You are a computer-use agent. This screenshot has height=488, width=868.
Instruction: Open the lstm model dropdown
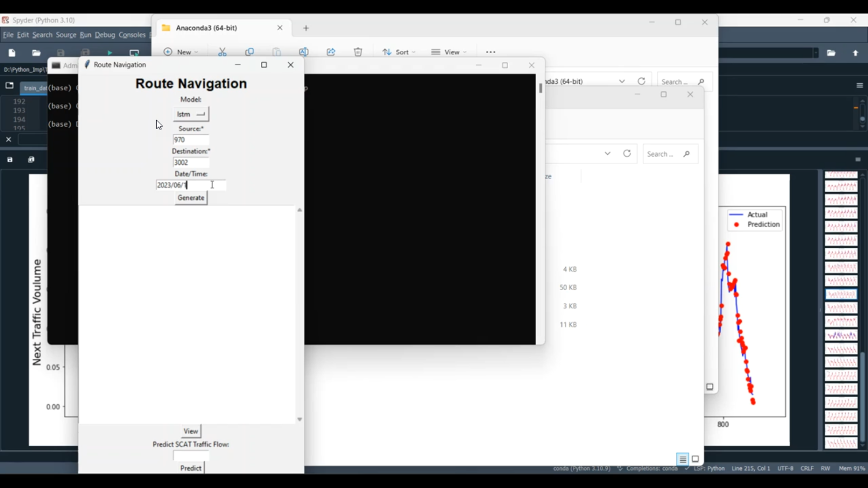click(191, 114)
